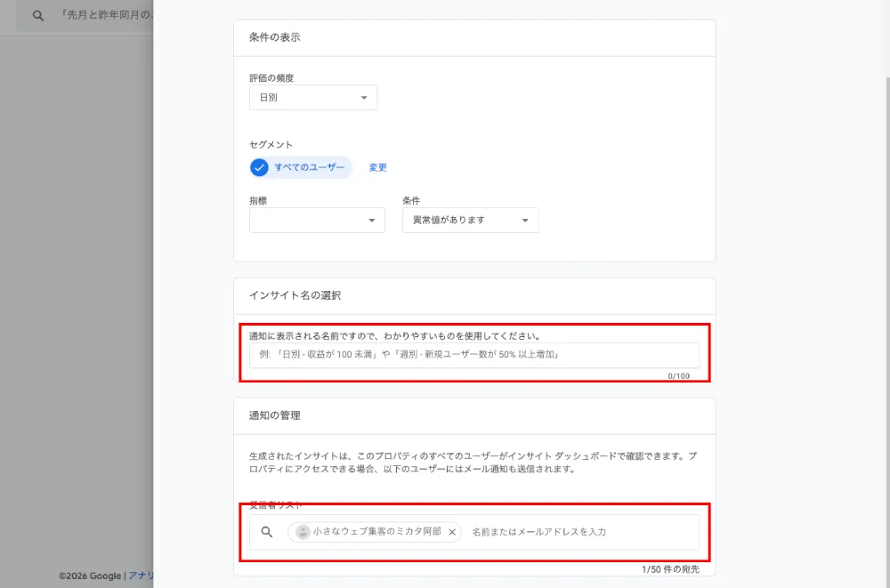Click the recipient list search icon
Screen dimensions: 890x588
coord(267,532)
